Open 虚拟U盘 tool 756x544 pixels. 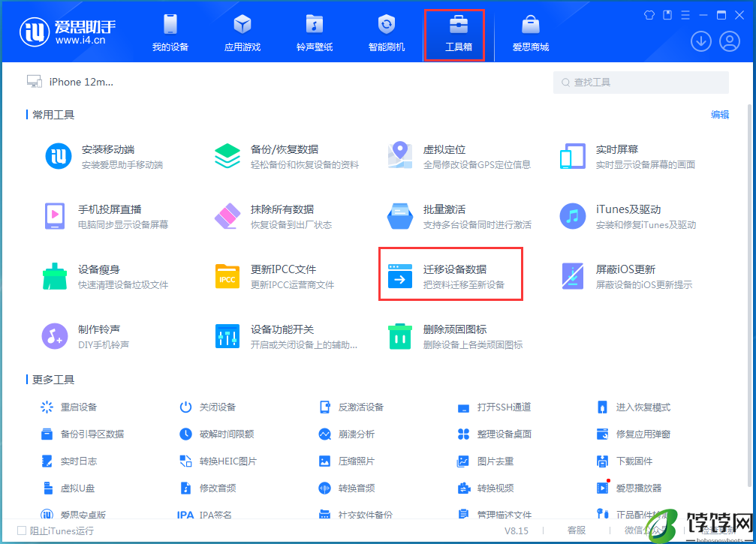(x=68, y=488)
